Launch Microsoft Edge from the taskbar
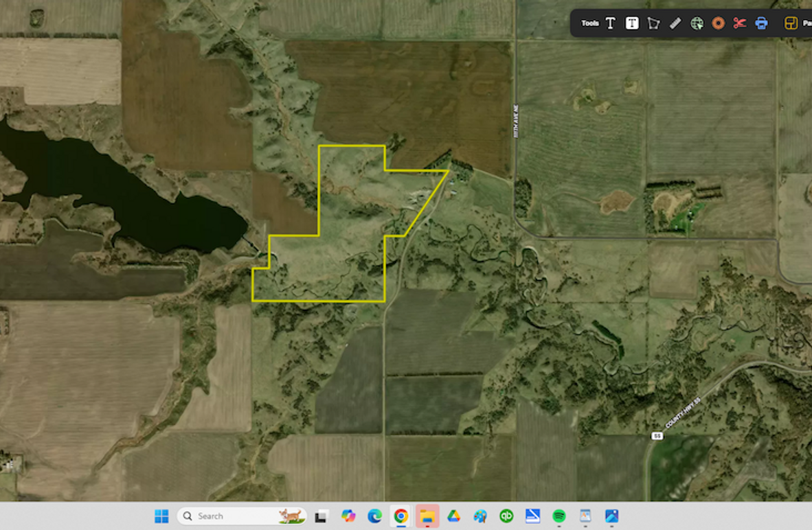812x530 pixels. (x=374, y=516)
